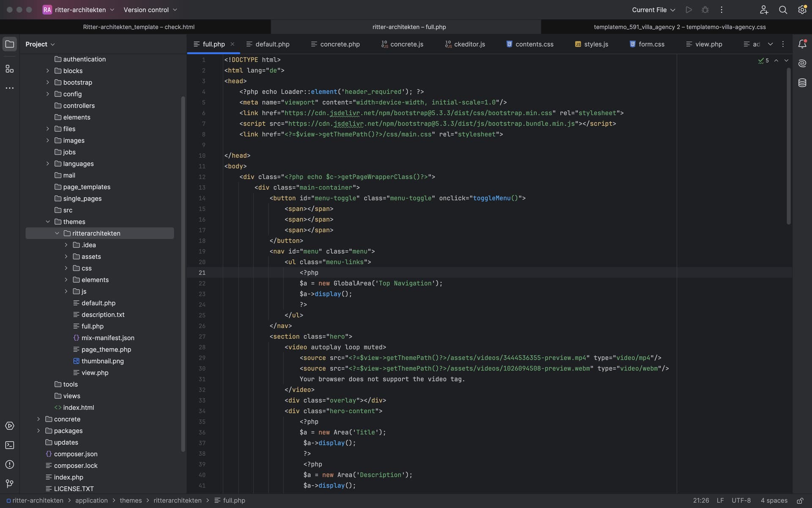Switch to the default.php tab
Viewport: 812px width, 508px height.
tap(268, 44)
